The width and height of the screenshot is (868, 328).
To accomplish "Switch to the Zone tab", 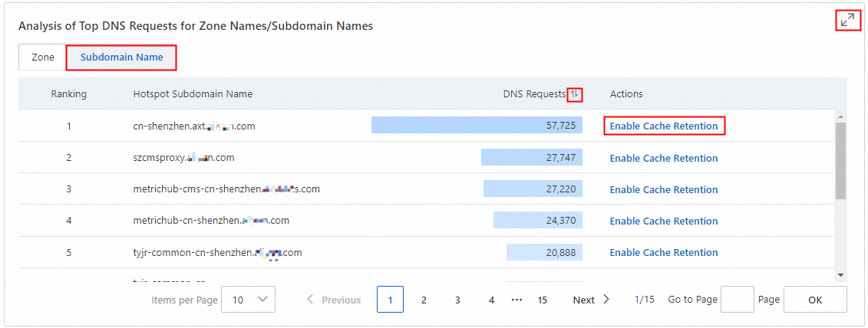I will (x=43, y=57).
